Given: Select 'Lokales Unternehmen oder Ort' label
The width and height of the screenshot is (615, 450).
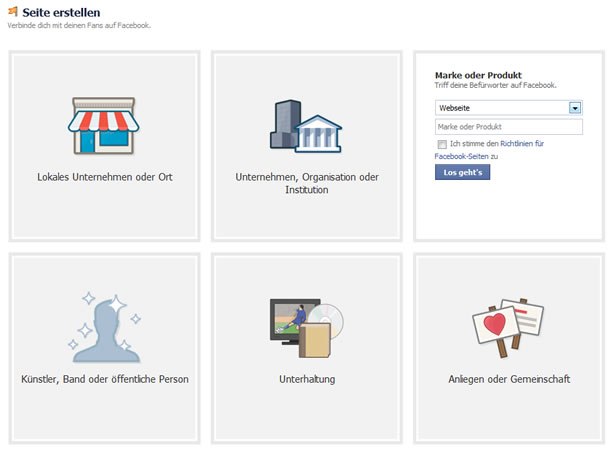Looking at the screenshot, I should coord(105,177).
